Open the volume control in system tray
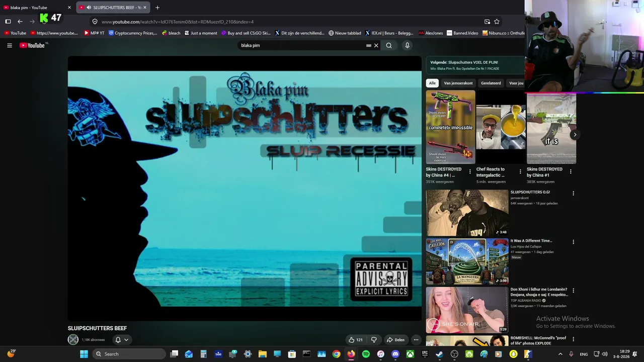The image size is (644, 362). coord(605,354)
